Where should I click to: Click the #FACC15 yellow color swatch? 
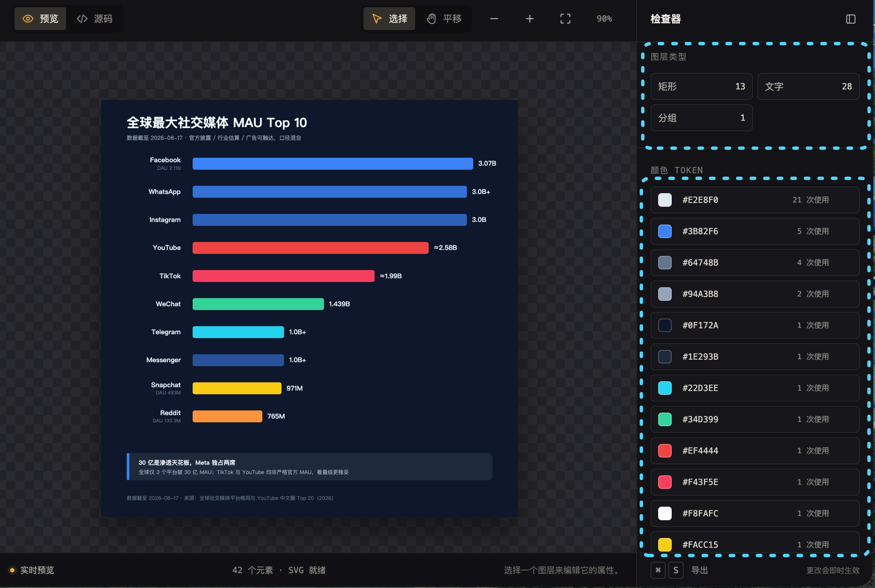665,545
